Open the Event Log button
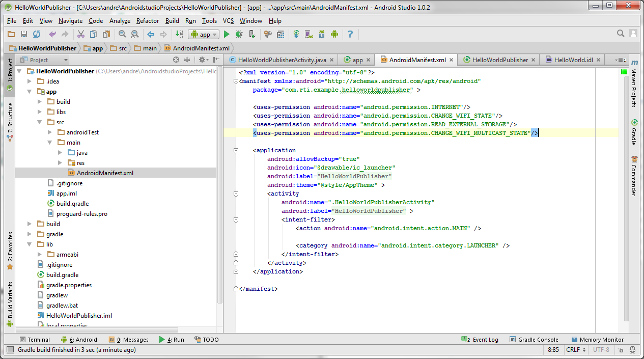The width and height of the screenshot is (644, 359). click(x=480, y=340)
